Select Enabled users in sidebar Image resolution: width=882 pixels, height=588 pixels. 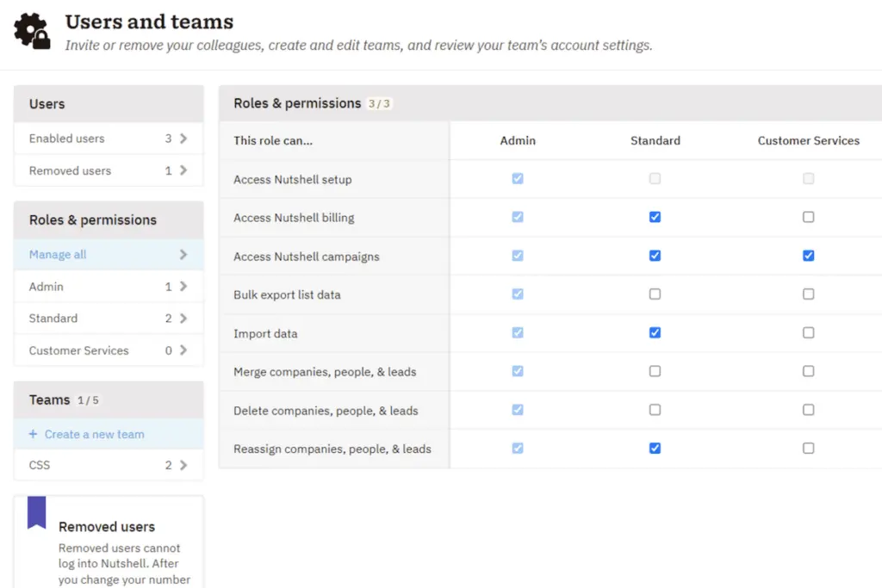click(109, 139)
